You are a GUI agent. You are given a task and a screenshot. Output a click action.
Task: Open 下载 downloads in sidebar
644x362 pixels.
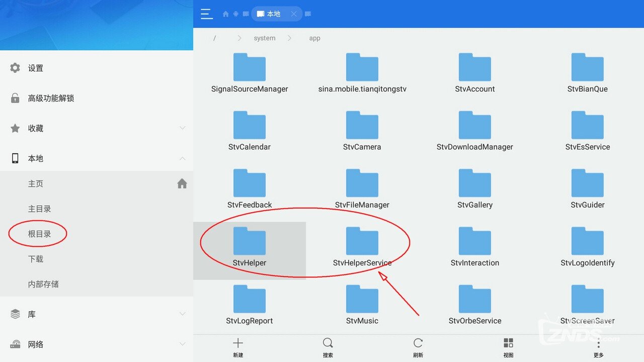97,259
